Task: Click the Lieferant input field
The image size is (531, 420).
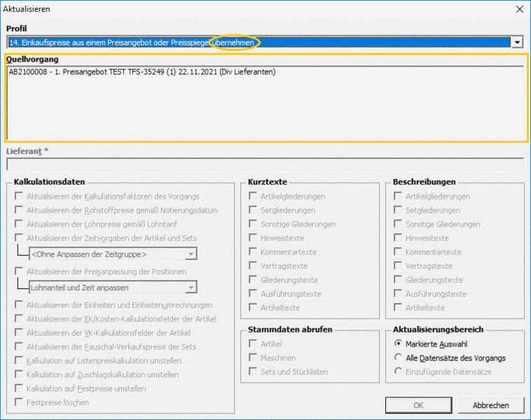Action: coord(265,164)
